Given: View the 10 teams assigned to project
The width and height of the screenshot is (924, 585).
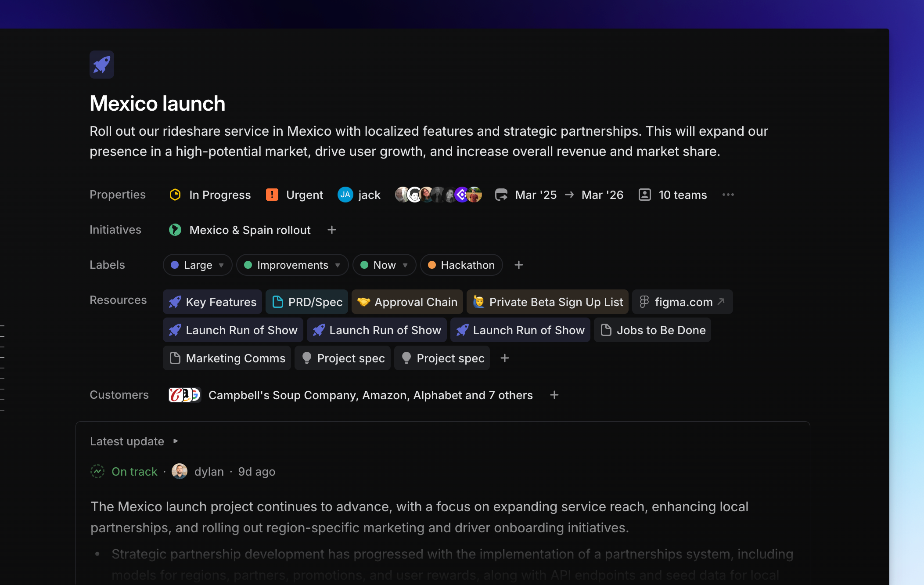Looking at the screenshot, I should point(672,195).
